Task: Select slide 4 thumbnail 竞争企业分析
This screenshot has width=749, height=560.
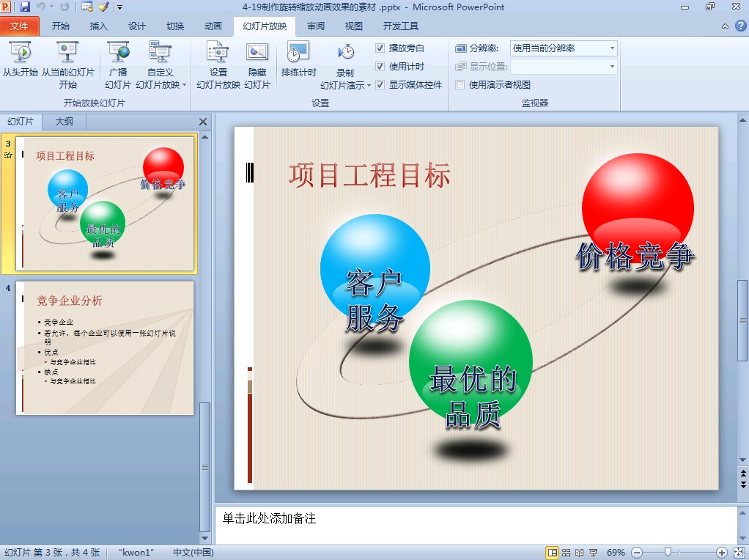Action: 105,347
